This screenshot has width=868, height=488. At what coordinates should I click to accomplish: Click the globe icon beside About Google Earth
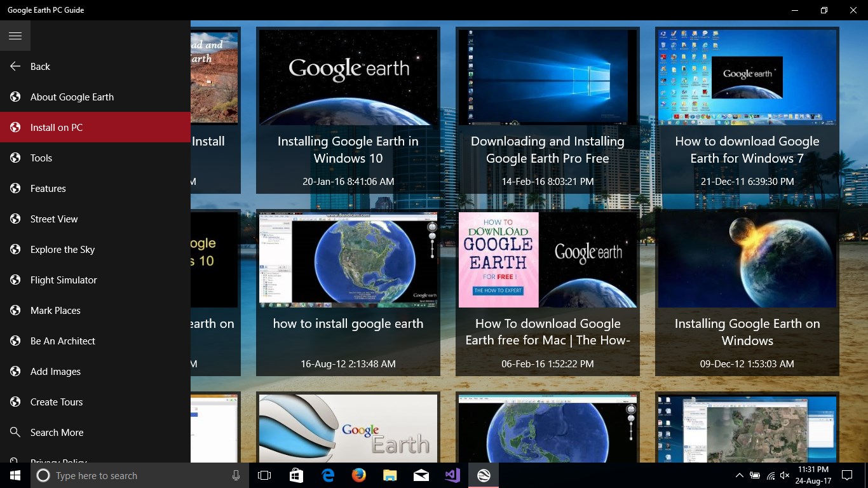[x=15, y=97]
